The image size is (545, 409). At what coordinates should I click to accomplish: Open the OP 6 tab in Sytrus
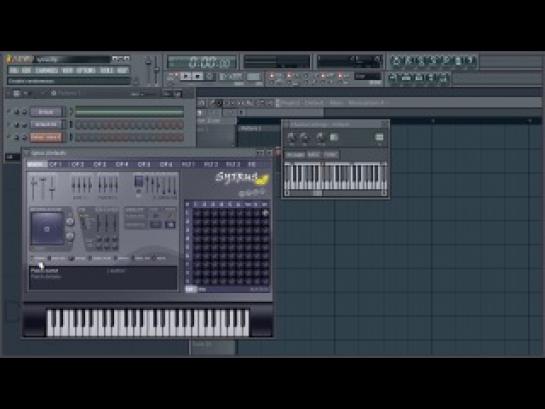pyautogui.click(x=166, y=164)
